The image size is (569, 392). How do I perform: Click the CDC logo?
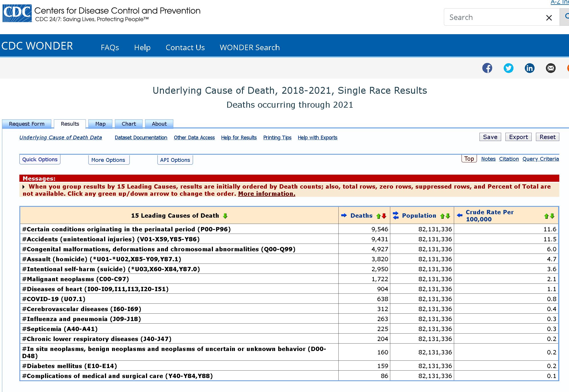(x=17, y=13)
